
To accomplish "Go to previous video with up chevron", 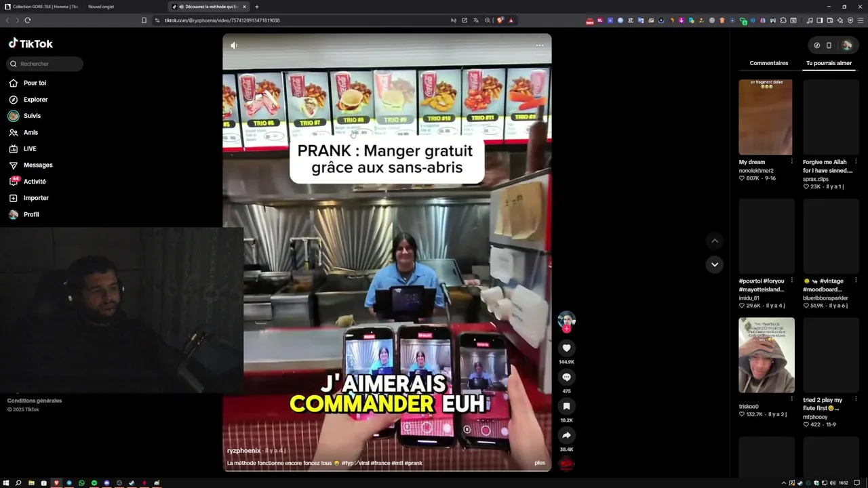I will coord(714,241).
